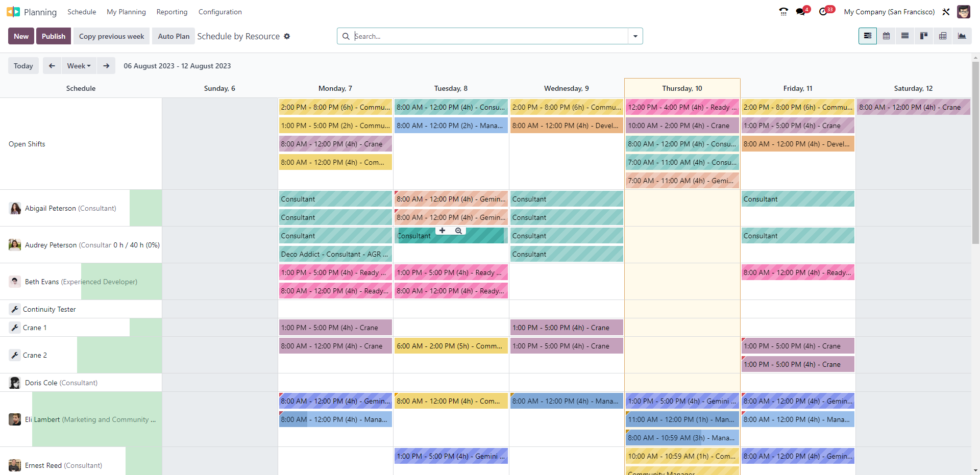Open the conversations chat icon

801,12
